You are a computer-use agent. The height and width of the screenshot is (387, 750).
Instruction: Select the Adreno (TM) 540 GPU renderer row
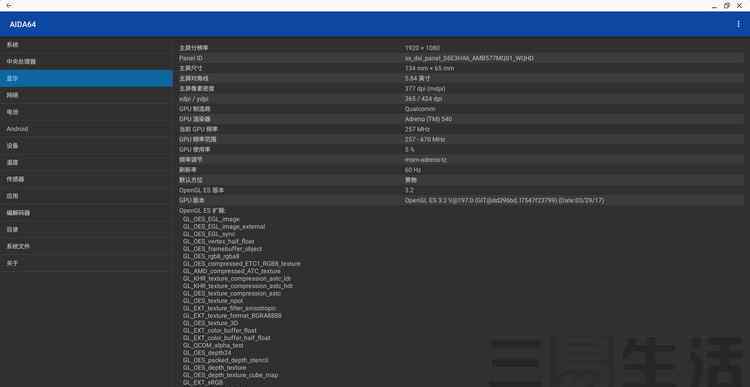click(x=461, y=119)
